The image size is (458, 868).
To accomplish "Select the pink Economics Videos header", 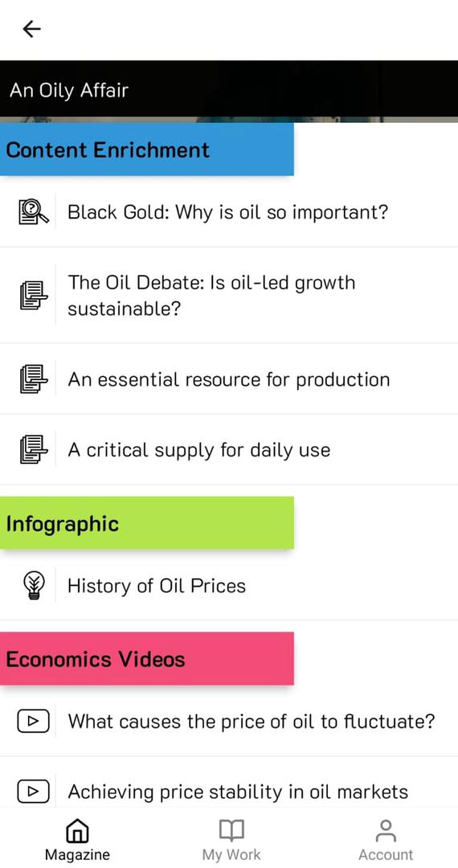I will (x=146, y=659).
